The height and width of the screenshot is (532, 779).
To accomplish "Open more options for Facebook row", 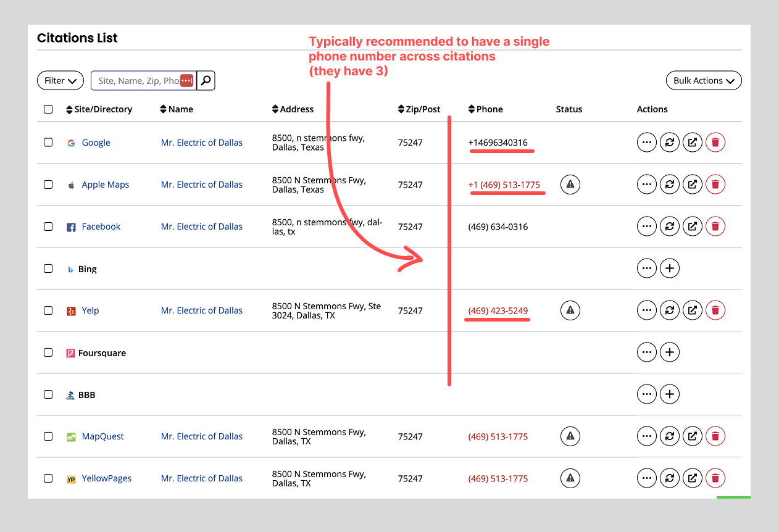I will pyautogui.click(x=647, y=227).
